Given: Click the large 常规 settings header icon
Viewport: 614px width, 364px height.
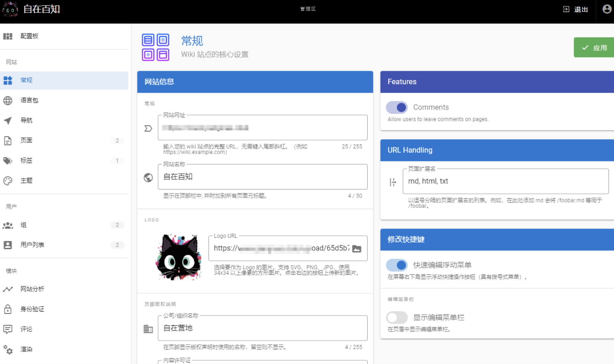Looking at the screenshot, I should [x=156, y=47].
